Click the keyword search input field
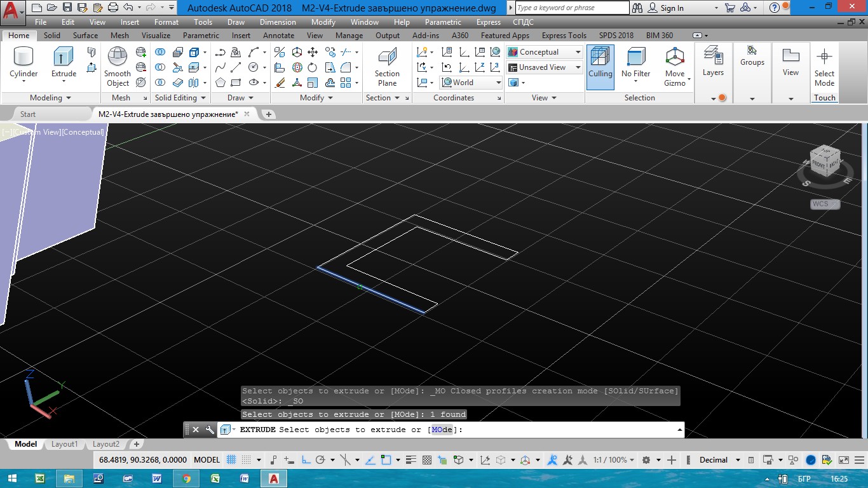868x488 pixels. [572, 8]
